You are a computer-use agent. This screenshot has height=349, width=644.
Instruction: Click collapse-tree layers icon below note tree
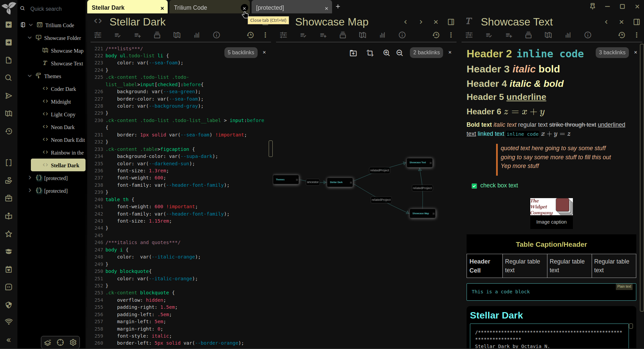coord(48,342)
